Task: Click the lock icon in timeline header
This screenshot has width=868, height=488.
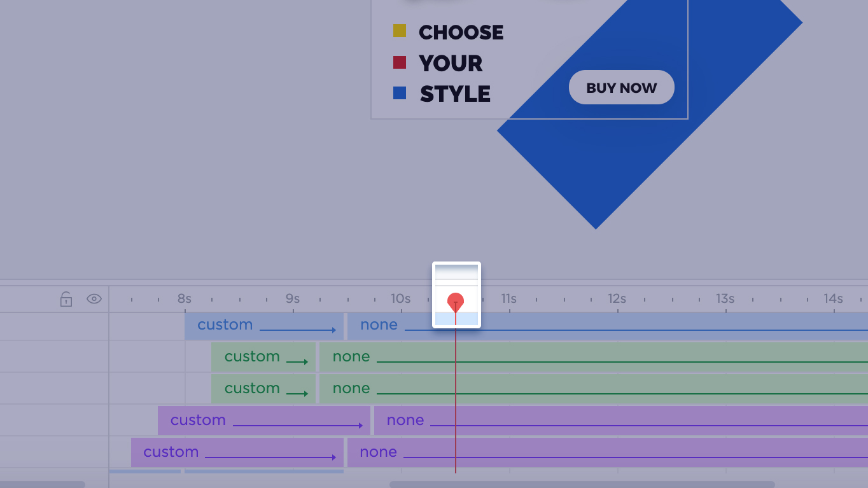Action: (x=66, y=299)
